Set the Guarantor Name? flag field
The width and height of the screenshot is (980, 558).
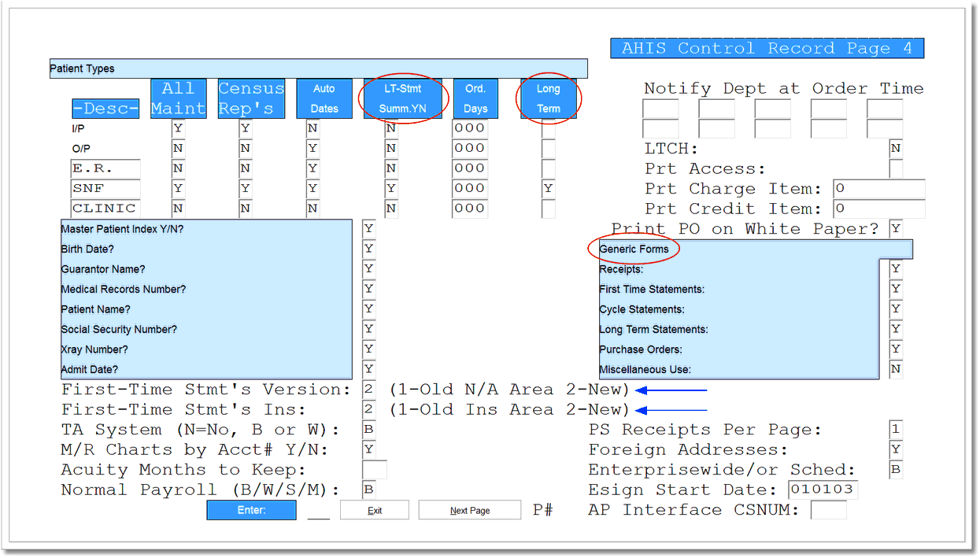click(x=368, y=269)
